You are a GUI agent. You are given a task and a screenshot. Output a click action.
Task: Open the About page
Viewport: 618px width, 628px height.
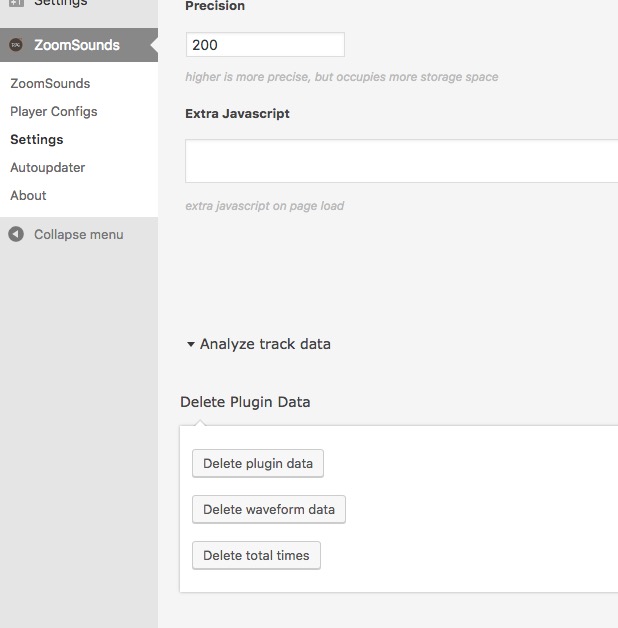[x=28, y=195]
